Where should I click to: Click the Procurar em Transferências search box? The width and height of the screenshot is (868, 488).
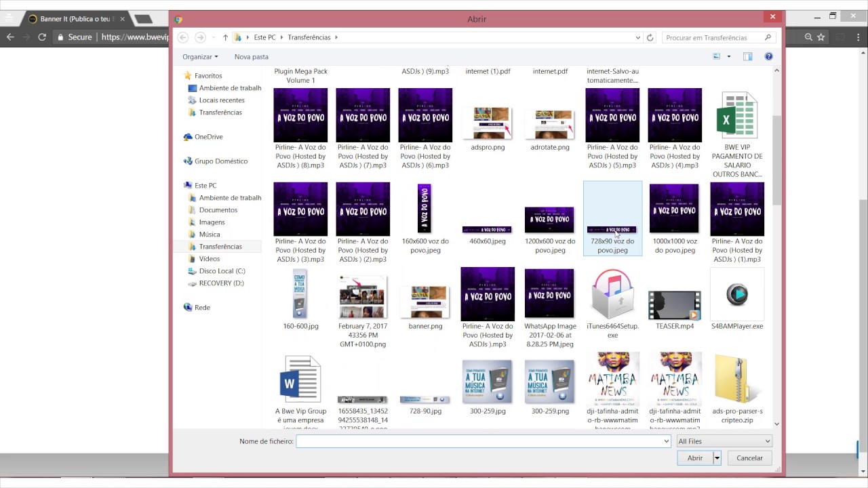(718, 38)
